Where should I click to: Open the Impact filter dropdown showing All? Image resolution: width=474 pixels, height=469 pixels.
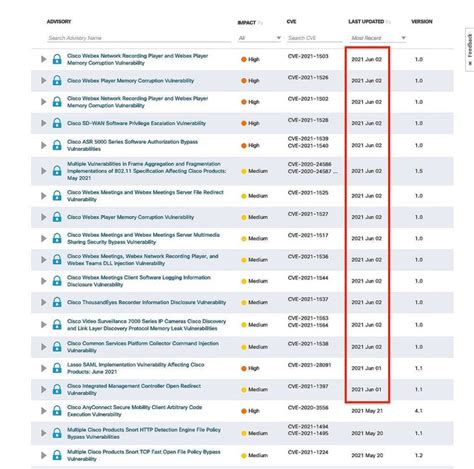coord(260,38)
